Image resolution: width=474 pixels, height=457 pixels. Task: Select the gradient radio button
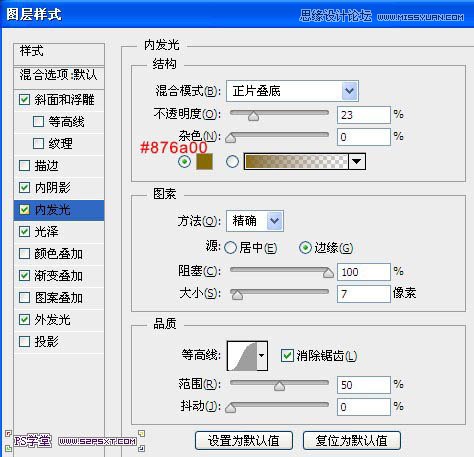(232, 162)
